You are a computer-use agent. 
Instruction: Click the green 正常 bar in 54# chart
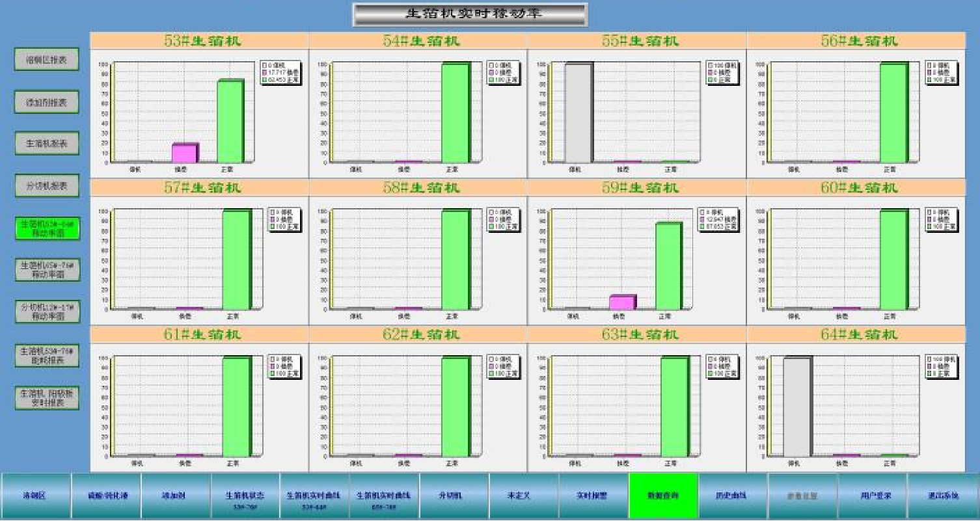click(456, 113)
